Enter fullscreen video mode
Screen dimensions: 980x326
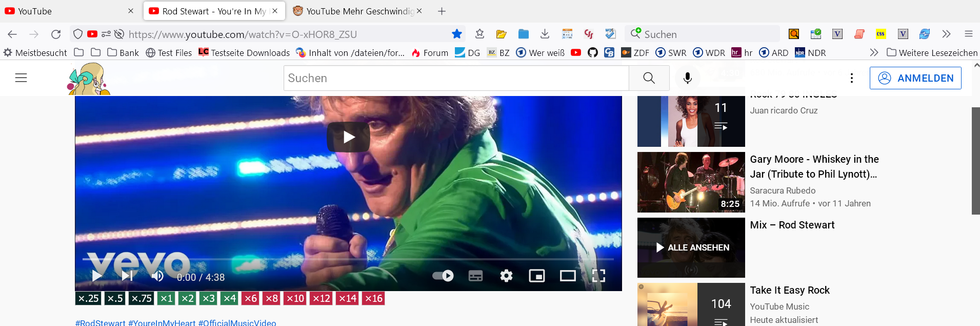598,276
